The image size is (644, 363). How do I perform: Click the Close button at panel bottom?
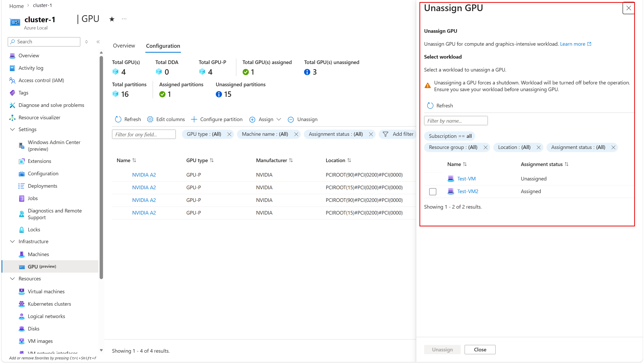pos(480,350)
